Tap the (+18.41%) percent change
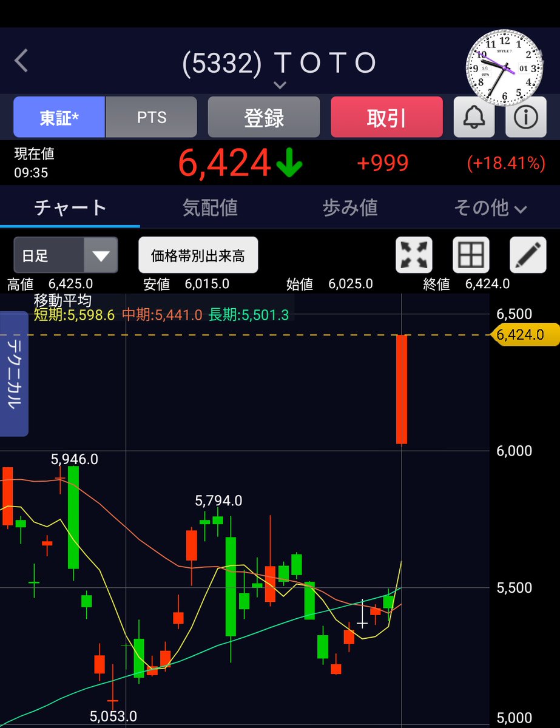Image resolution: width=560 pixels, height=728 pixels. pyautogui.click(x=506, y=163)
